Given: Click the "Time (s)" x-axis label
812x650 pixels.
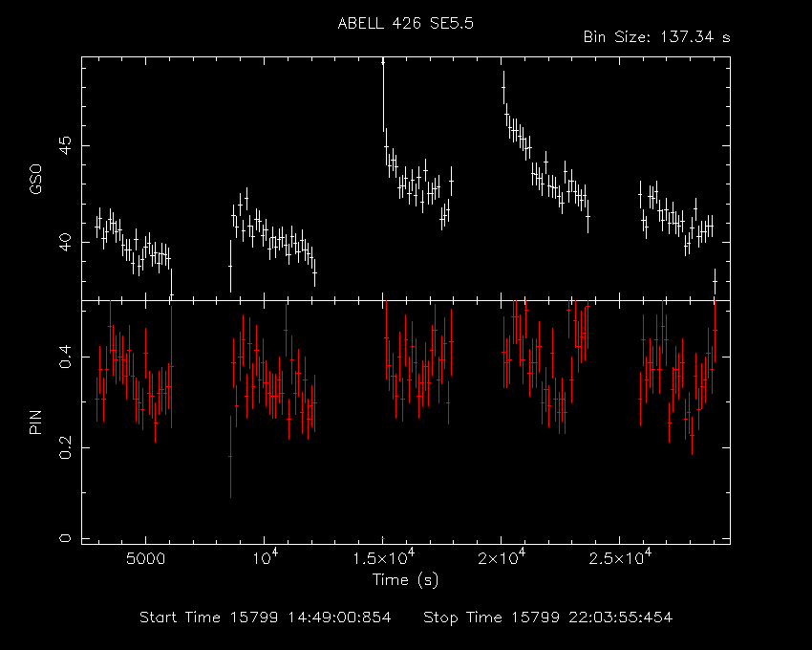Looking at the screenshot, I should tap(405, 579).
